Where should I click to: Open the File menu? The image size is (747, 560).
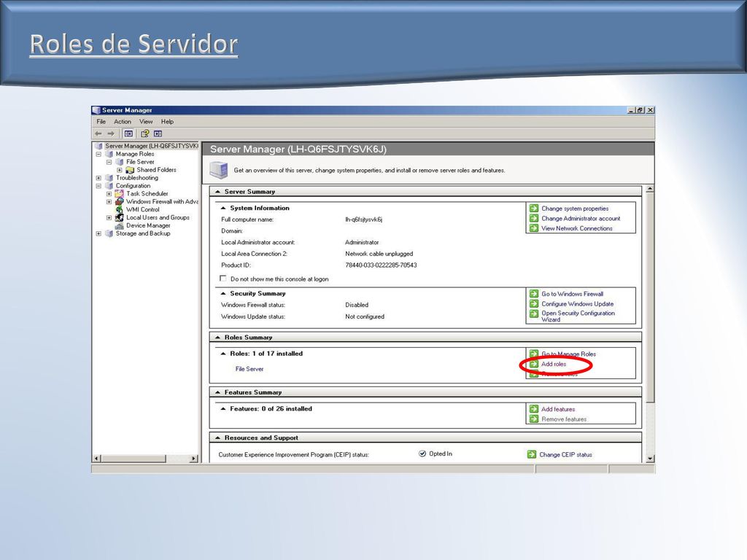pos(101,122)
